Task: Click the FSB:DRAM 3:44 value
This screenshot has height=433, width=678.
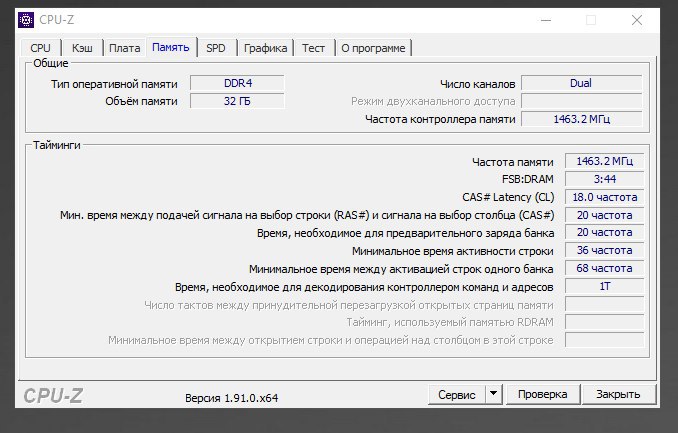Action: (604, 179)
